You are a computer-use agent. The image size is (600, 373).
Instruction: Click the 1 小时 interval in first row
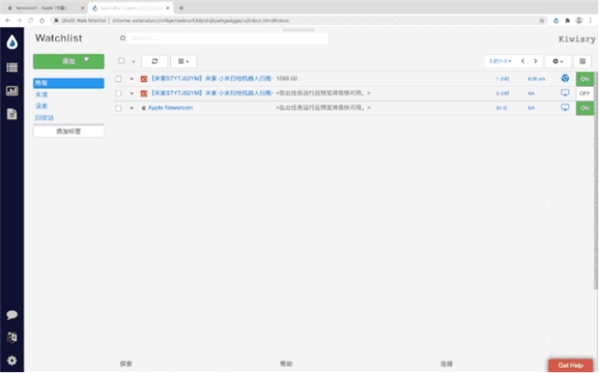coord(502,79)
